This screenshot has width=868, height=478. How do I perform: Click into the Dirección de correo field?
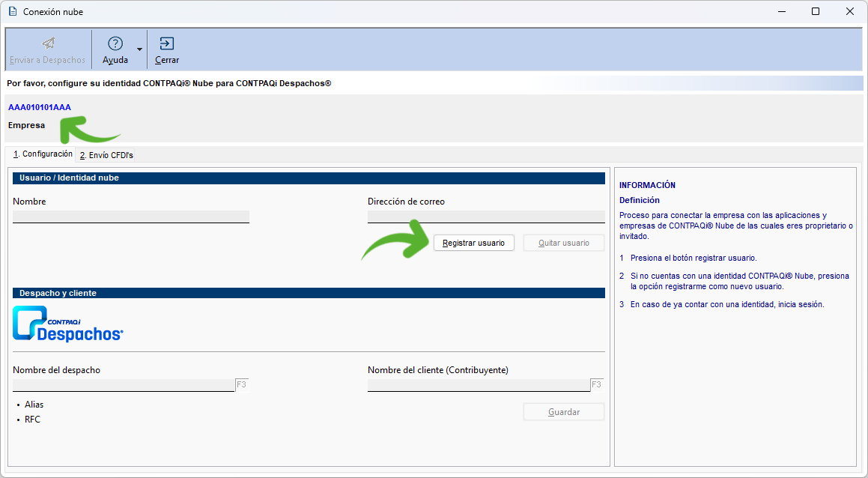[485, 217]
